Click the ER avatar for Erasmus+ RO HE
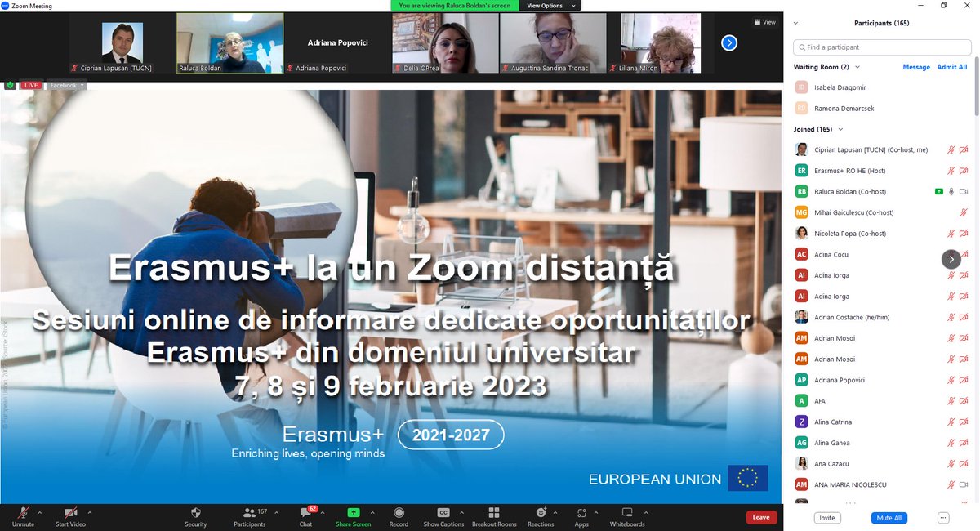Viewport: 980px width, 531px height. [x=802, y=171]
